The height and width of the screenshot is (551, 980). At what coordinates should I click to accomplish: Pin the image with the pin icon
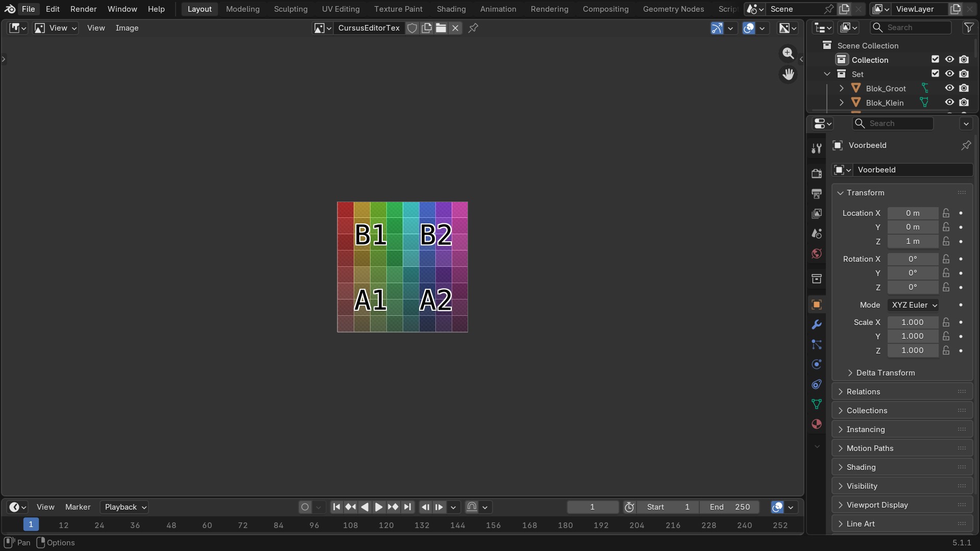[473, 28]
